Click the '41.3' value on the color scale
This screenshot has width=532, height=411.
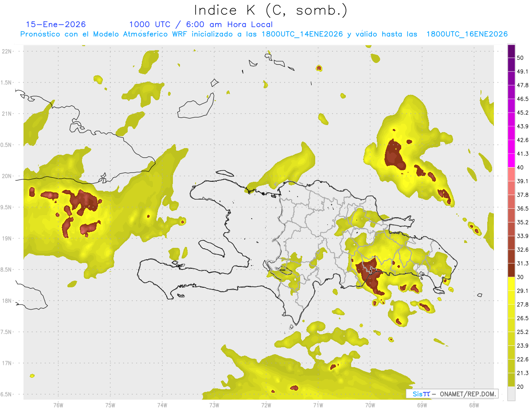click(523, 154)
